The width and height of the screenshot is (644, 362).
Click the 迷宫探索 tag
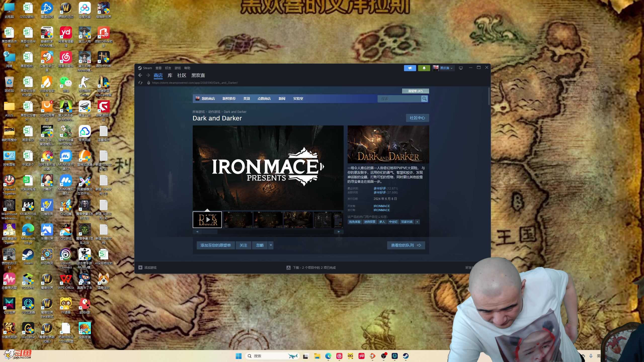(370, 222)
